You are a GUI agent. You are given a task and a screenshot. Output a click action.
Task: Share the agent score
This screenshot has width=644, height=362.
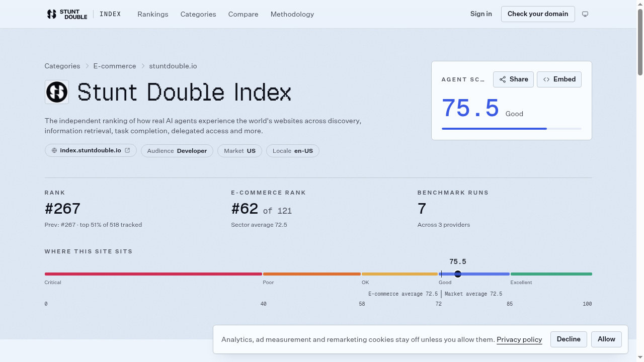tap(513, 79)
